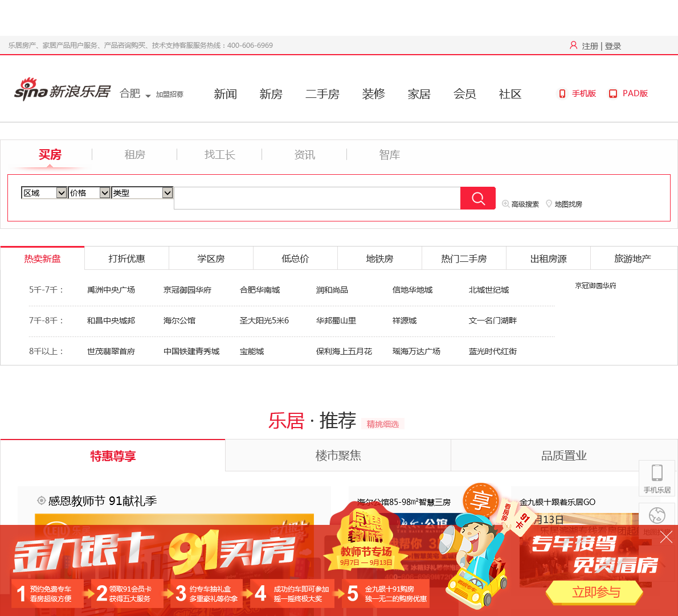Open the 地铁房 tab
The width and height of the screenshot is (678, 616).
[x=379, y=258]
